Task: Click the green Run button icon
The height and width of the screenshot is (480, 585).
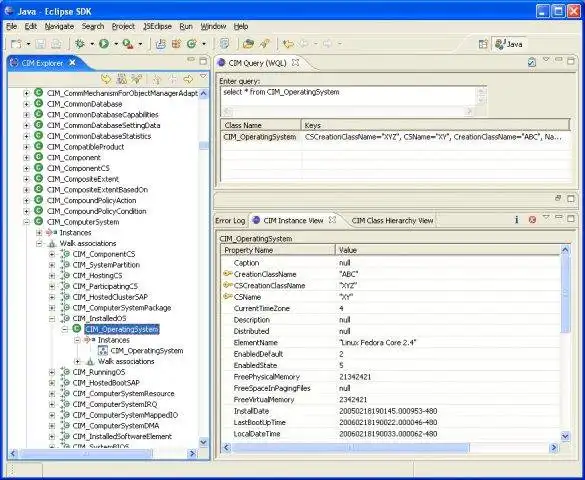Action: pos(104,44)
